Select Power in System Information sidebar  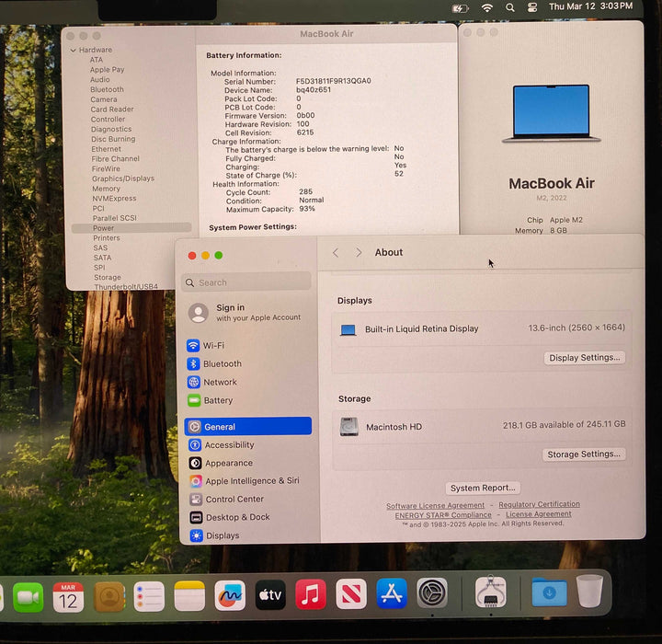pyautogui.click(x=131, y=228)
